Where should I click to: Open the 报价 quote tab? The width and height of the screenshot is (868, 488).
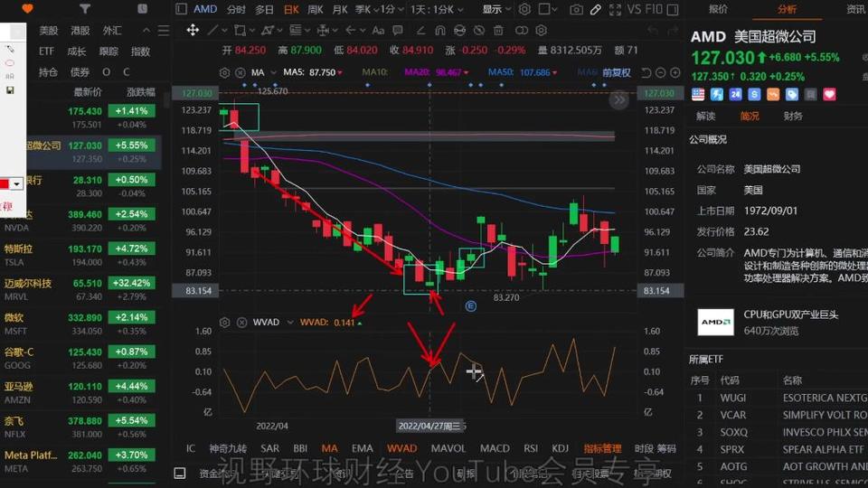coord(718,9)
